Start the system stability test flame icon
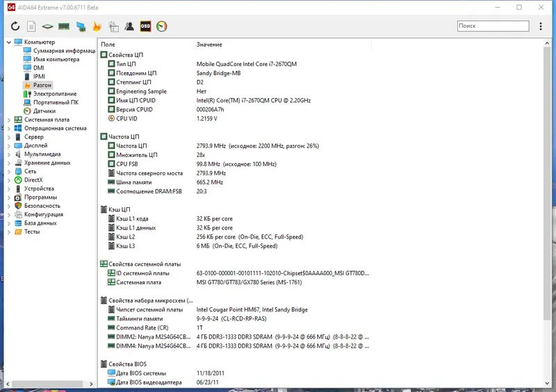This screenshot has width=556, height=392. pos(97,26)
